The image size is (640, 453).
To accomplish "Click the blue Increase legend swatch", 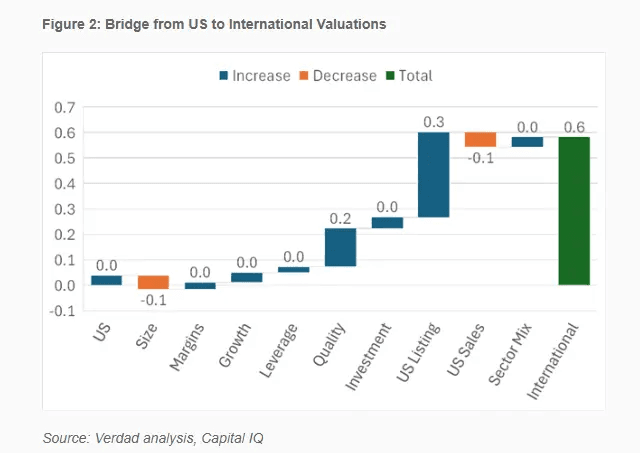I will point(223,76).
